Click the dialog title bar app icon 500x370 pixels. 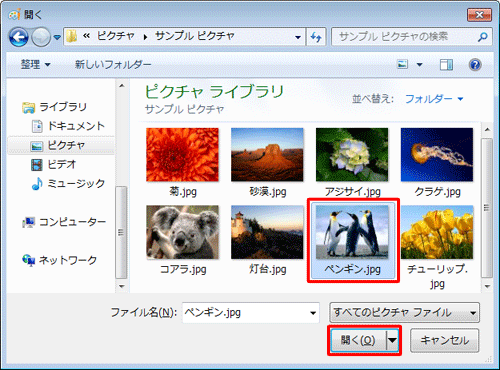[x=14, y=14]
